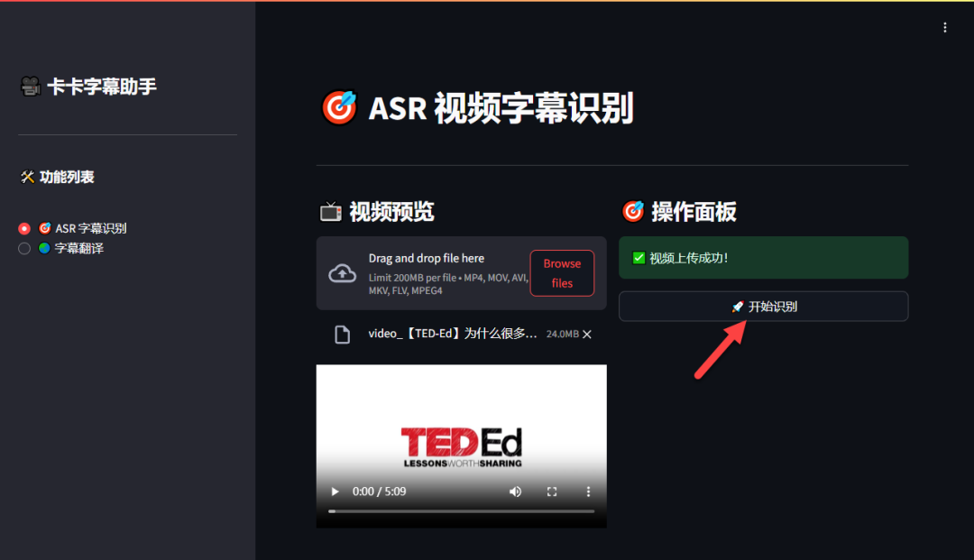Open the app menu via top-right three dots
The height and width of the screenshot is (560, 974).
coord(944,27)
